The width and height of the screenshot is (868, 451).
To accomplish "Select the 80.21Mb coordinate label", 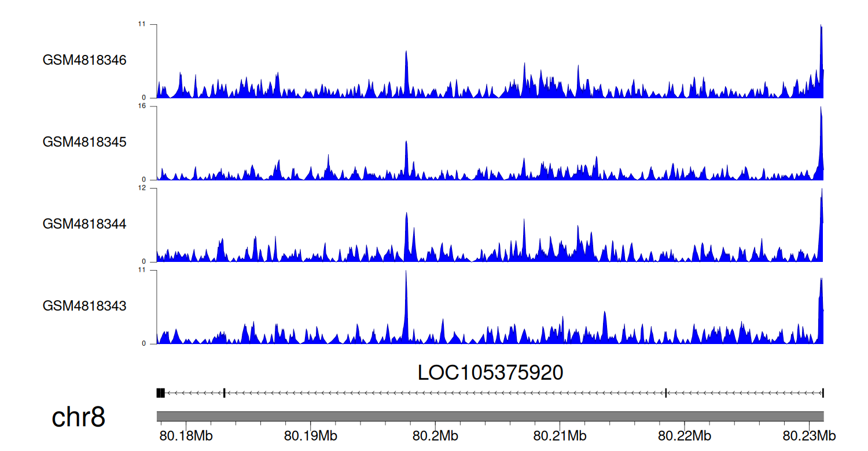I will coord(560,435).
